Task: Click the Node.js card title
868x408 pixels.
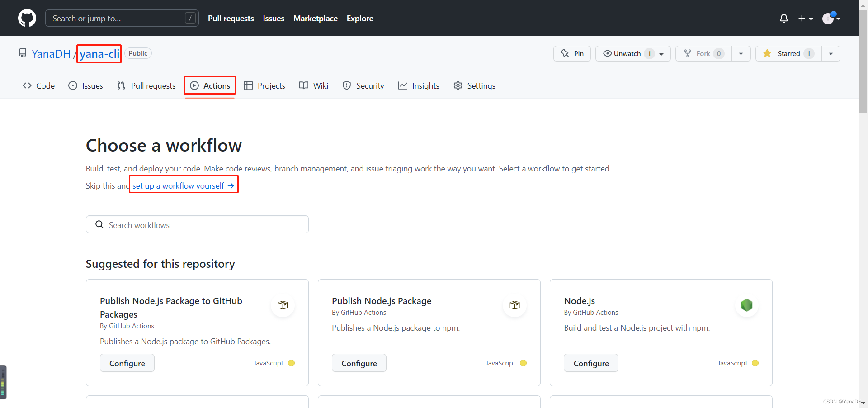Action: point(579,301)
